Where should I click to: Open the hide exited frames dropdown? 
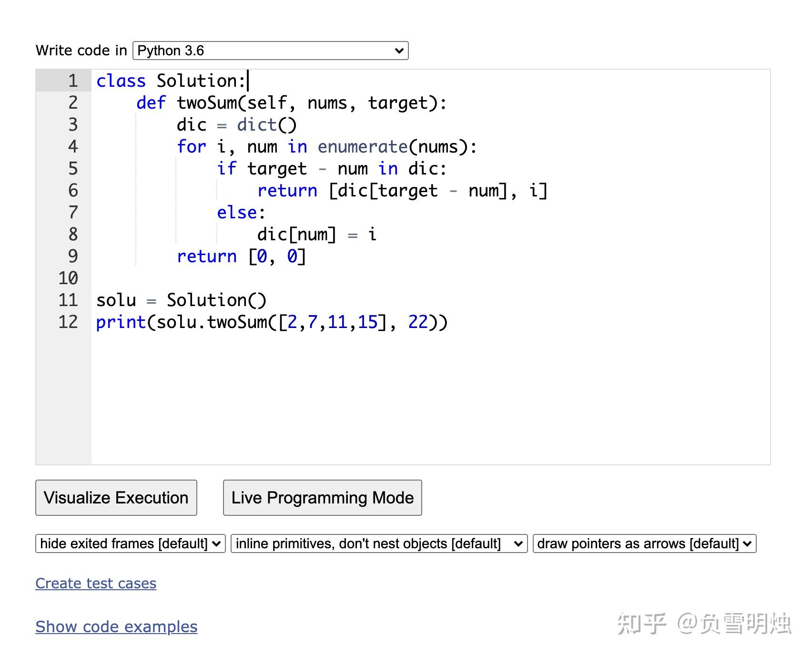click(130, 544)
